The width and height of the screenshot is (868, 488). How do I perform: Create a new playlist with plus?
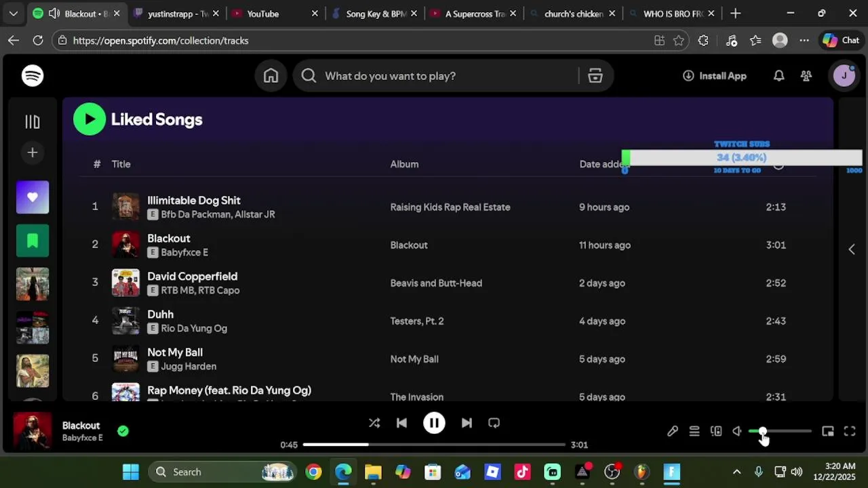coord(33,152)
